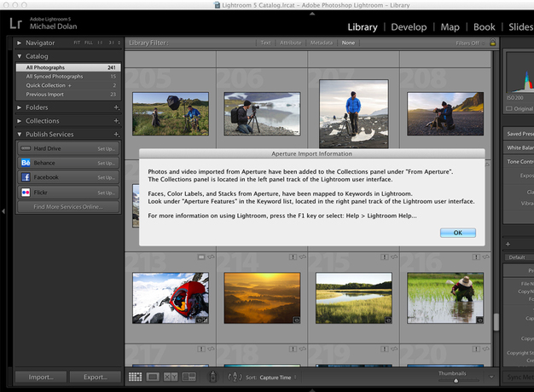534x392 pixels.
Task: Select the None library filter option
Action: coord(348,43)
